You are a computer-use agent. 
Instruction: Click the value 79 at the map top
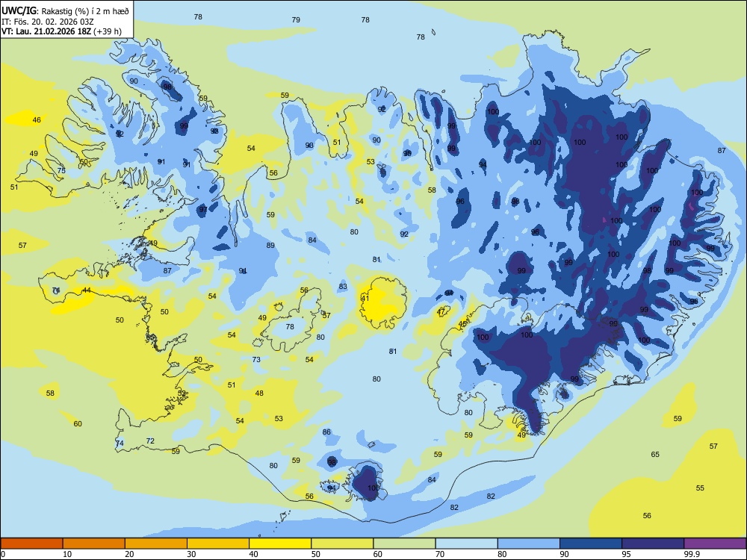coord(296,19)
